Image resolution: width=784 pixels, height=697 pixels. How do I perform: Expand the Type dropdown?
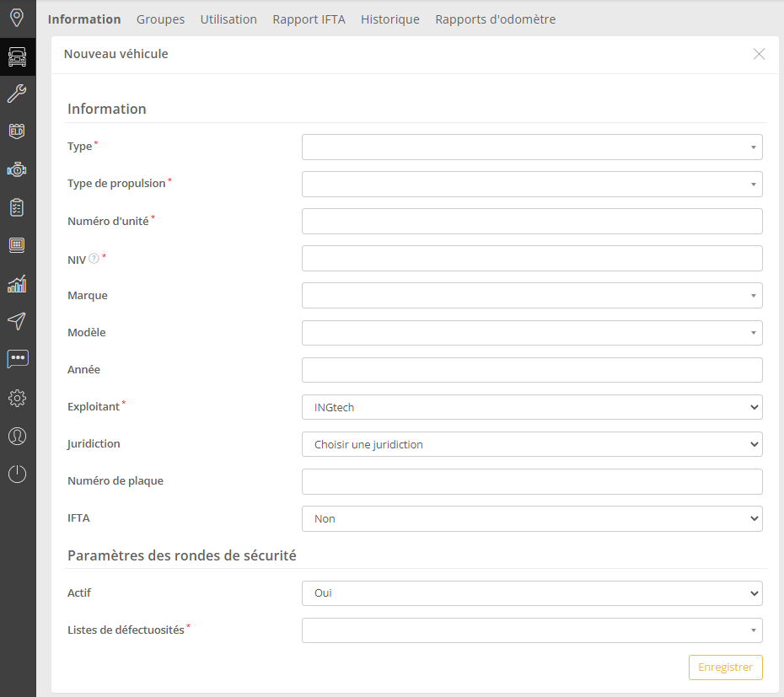coord(532,147)
